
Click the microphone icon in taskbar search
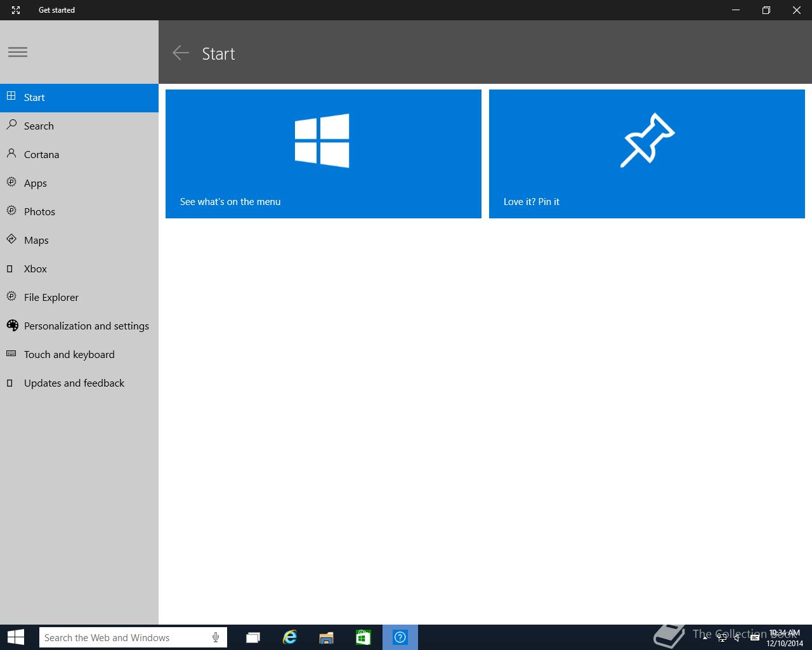(x=216, y=637)
